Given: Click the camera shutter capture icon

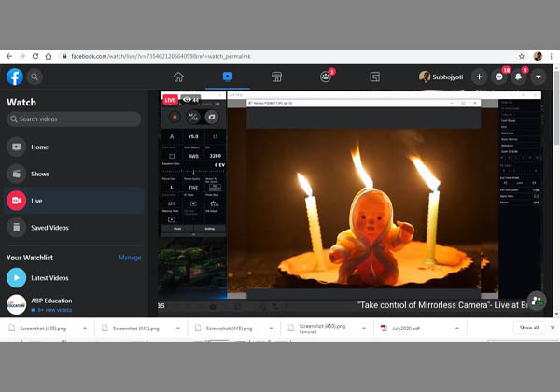Looking at the screenshot, I should (x=212, y=117).
